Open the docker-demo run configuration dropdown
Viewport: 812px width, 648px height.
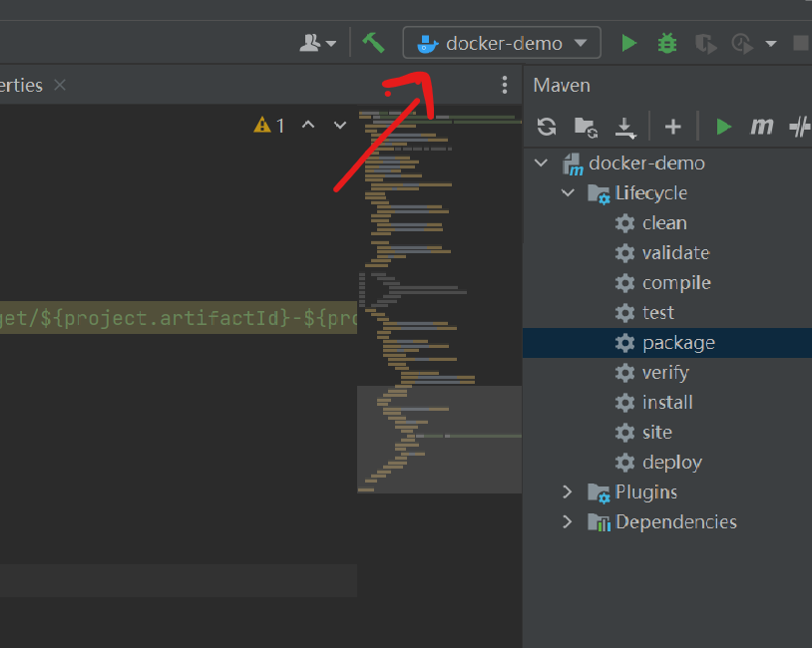click(502, 43)
